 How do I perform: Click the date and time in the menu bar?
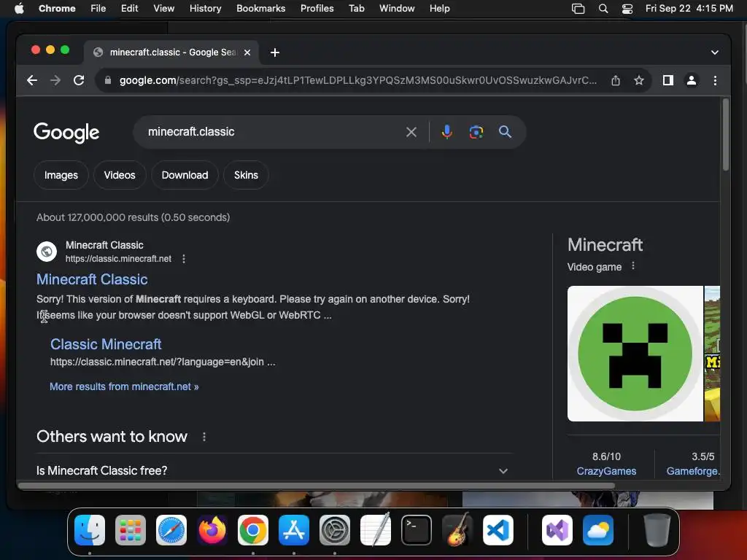click(689, 9)
